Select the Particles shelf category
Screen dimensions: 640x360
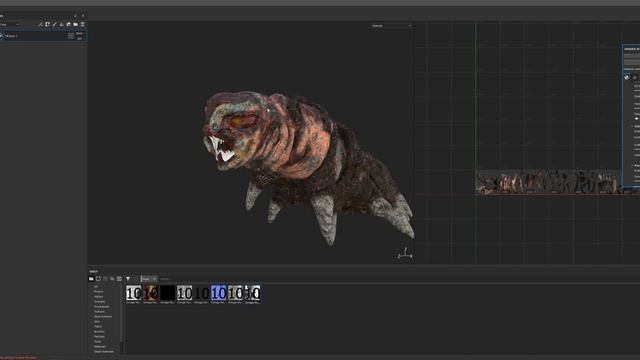click(x=99, y=336)
